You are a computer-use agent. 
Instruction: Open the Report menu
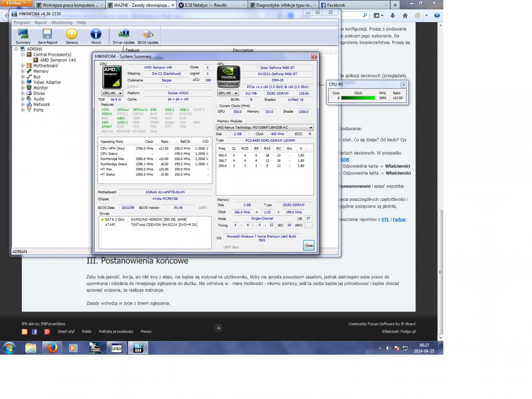tap(41, 22)
